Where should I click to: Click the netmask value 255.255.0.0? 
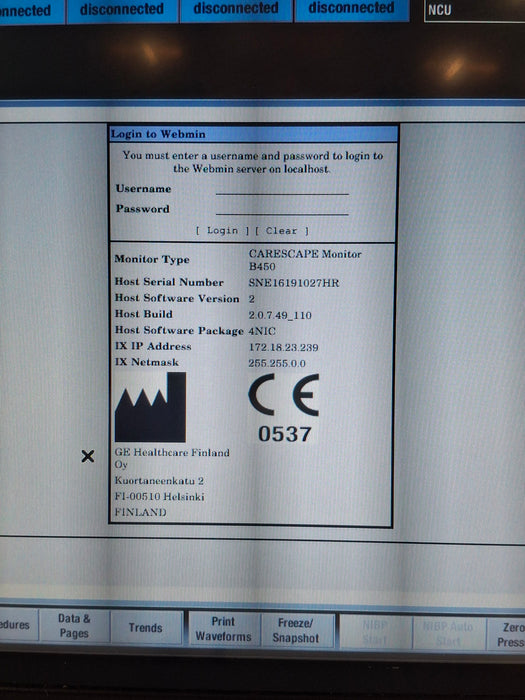[277, 363]
